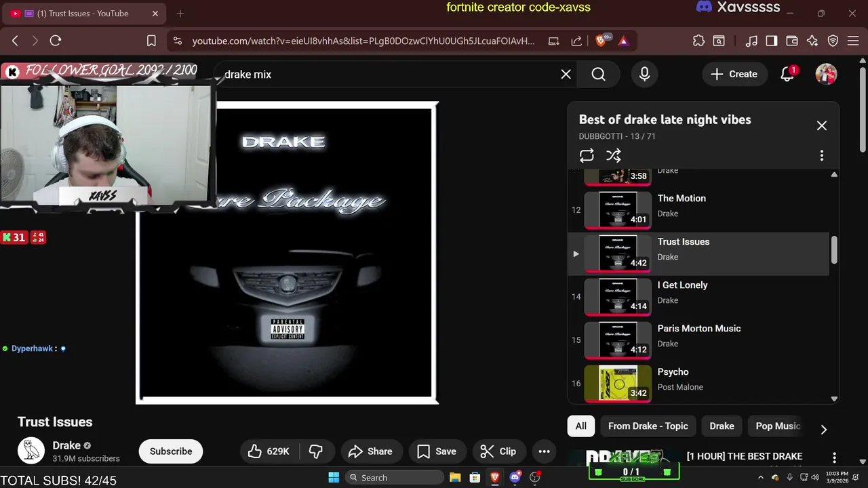Click the playlist scroll-down arrow

click(x=834, y=399)
